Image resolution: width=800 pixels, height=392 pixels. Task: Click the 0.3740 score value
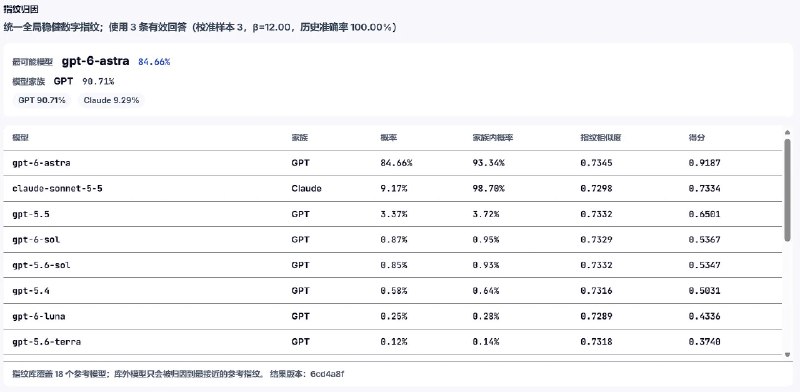705,342
